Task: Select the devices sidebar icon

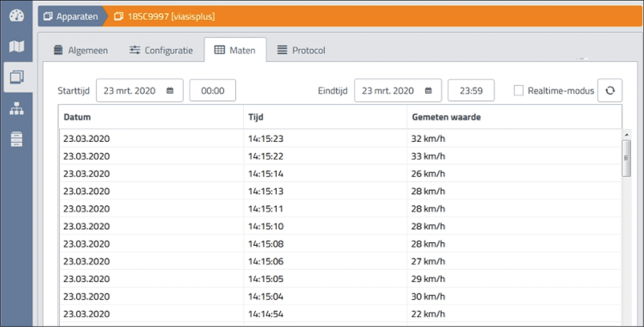Action: (x=17, y=77)
